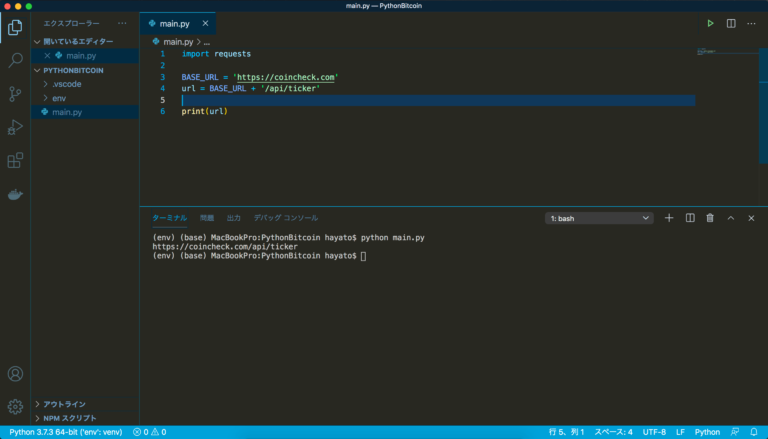This screenshot has height=439, width=768.
Task: Select Python 3.7.3 interpreter in status bar
Action: [66, 432]
